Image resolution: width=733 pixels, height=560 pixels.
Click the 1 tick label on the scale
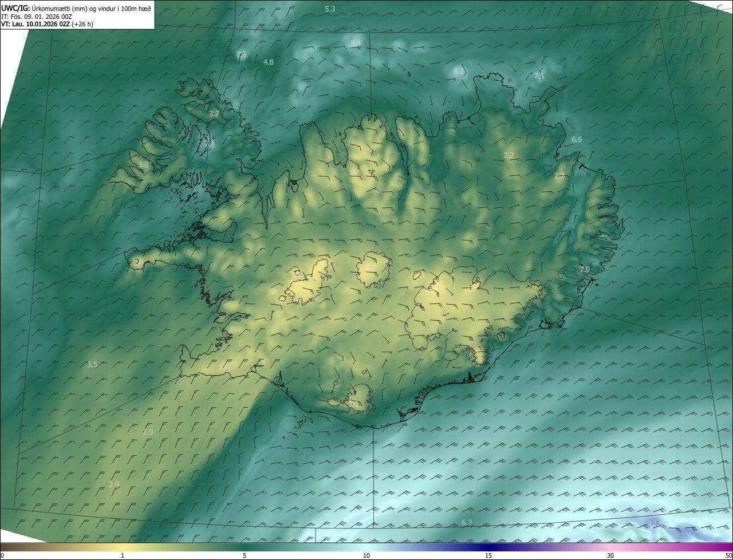123,556
